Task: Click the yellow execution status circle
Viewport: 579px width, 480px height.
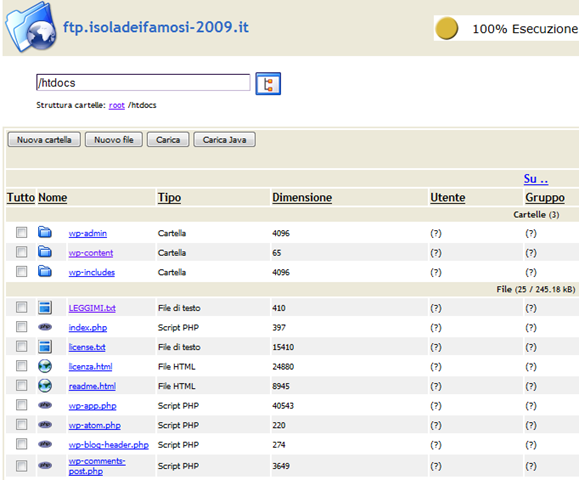Action: [x=446, y=28]
